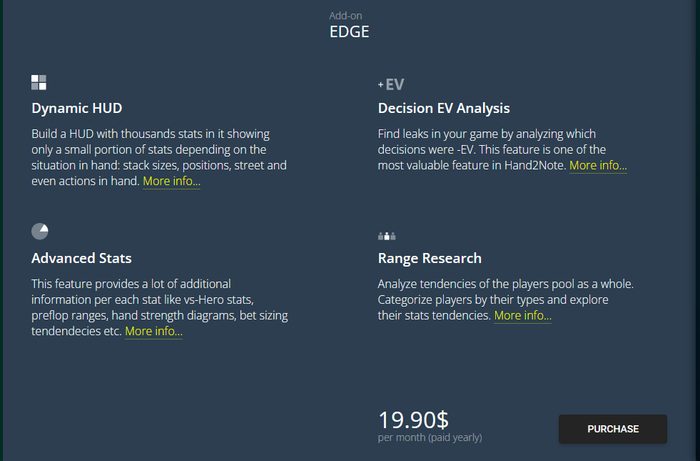Screen dimensions: 700x461
Task: Open More info link for Decision EV Analysis
Action: tap(598, 166)
